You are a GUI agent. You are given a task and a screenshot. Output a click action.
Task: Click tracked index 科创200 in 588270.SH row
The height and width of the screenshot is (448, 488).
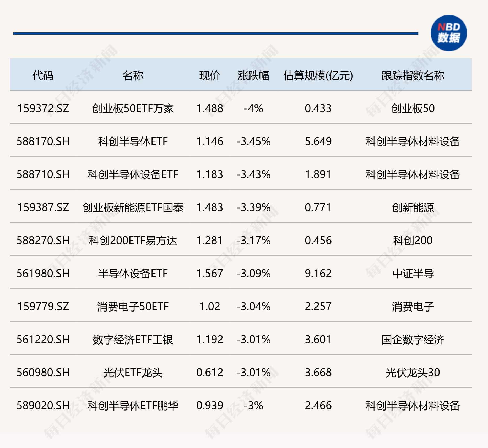pyautogui.click(x=413, y=241)
